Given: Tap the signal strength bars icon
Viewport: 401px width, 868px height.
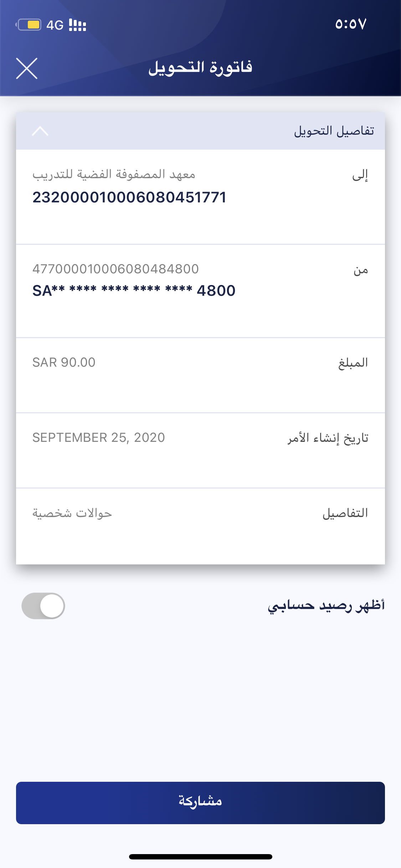Looking at the screenshot, I should point(78,25).
